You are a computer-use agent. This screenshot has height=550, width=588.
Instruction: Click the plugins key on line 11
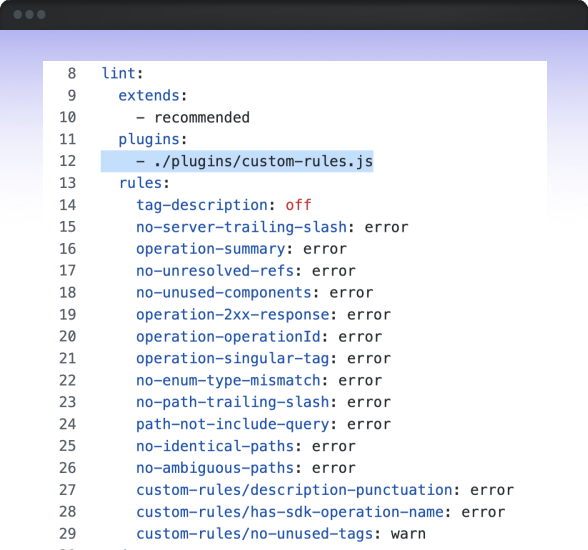(x=149, y=140)
